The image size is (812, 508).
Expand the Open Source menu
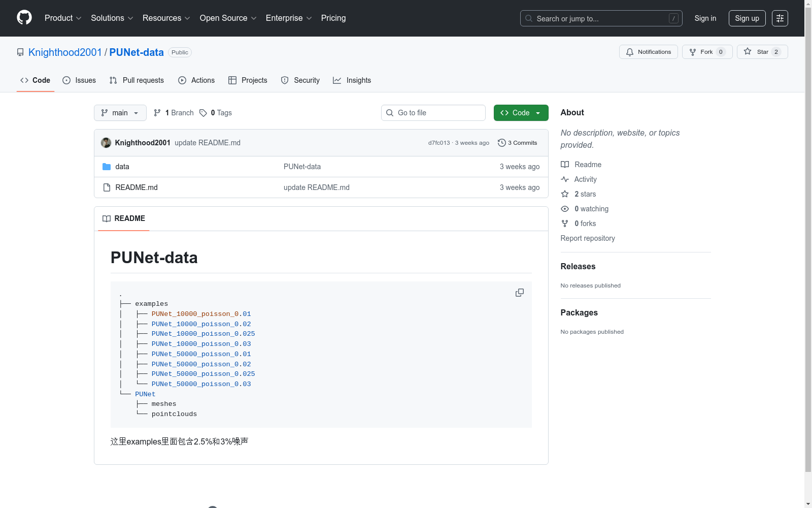point(228,18)
